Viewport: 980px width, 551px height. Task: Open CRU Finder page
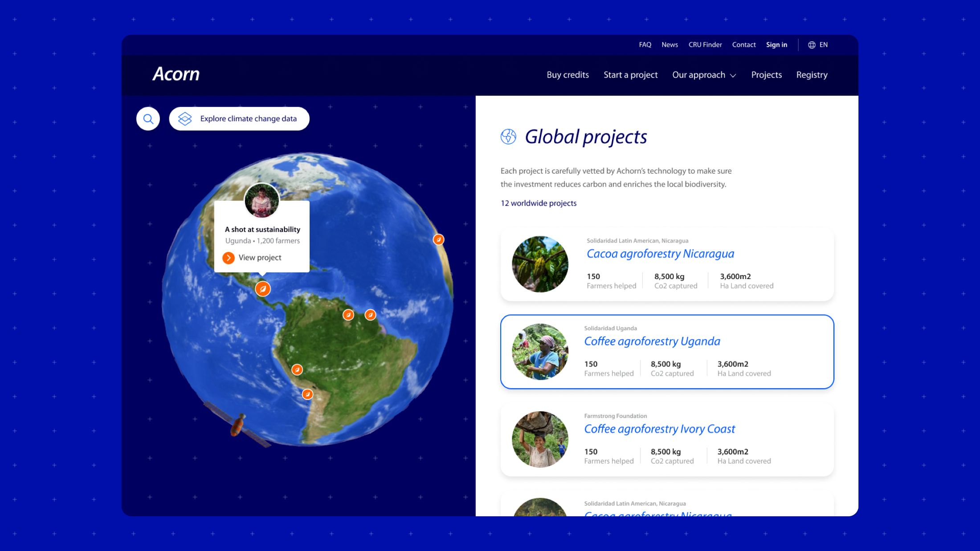[705, 45]
